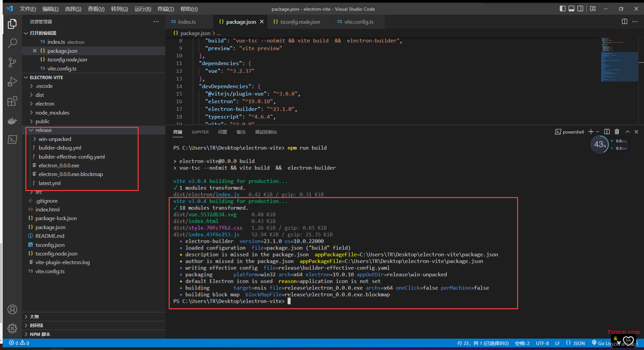Switch to the tsconfig.node.json tab

[x=300, y=22]
